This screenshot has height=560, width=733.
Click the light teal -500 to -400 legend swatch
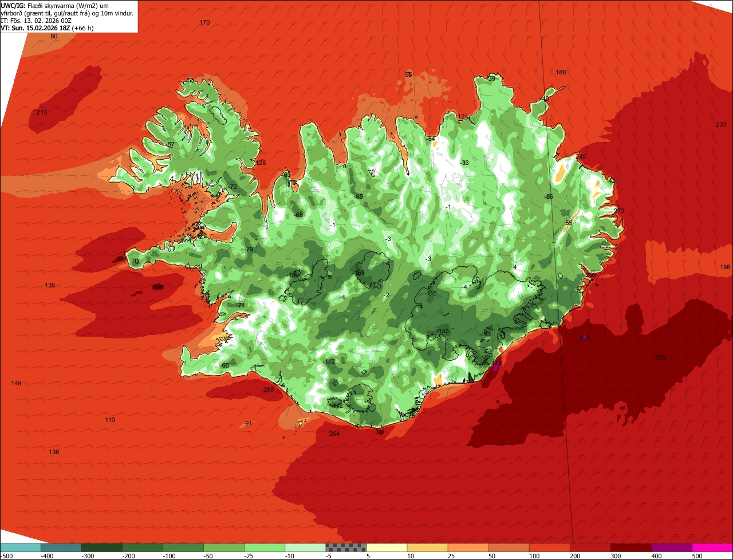coord(21,547)
